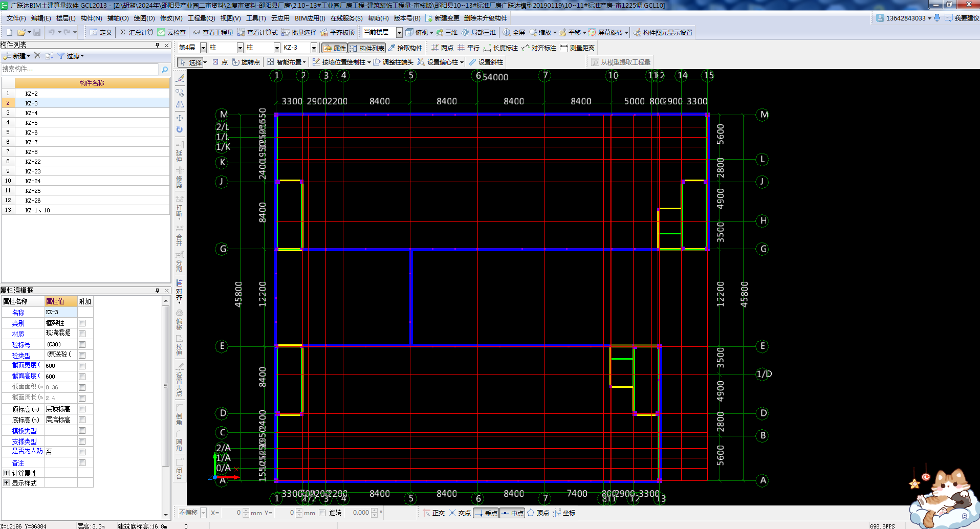Open the floor dropdown showing 第4层
Viewport: 980px width, 529px height.
(203, 48)
